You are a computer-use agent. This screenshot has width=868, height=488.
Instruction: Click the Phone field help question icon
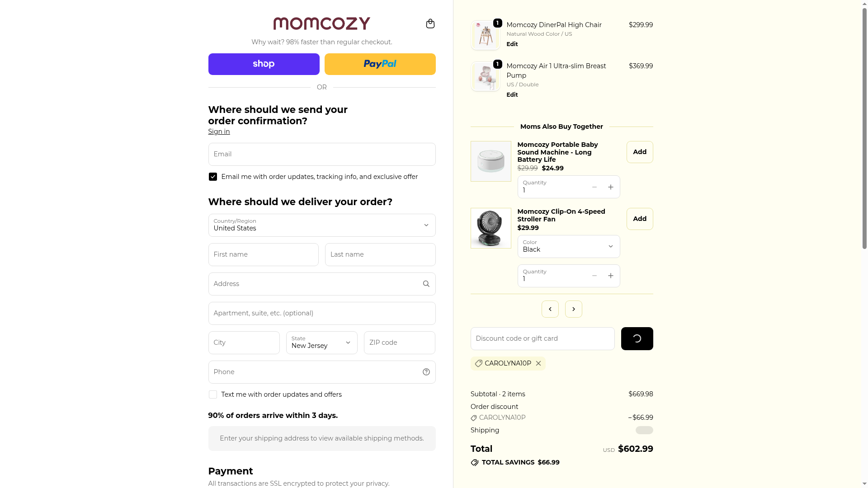[426, 372]
